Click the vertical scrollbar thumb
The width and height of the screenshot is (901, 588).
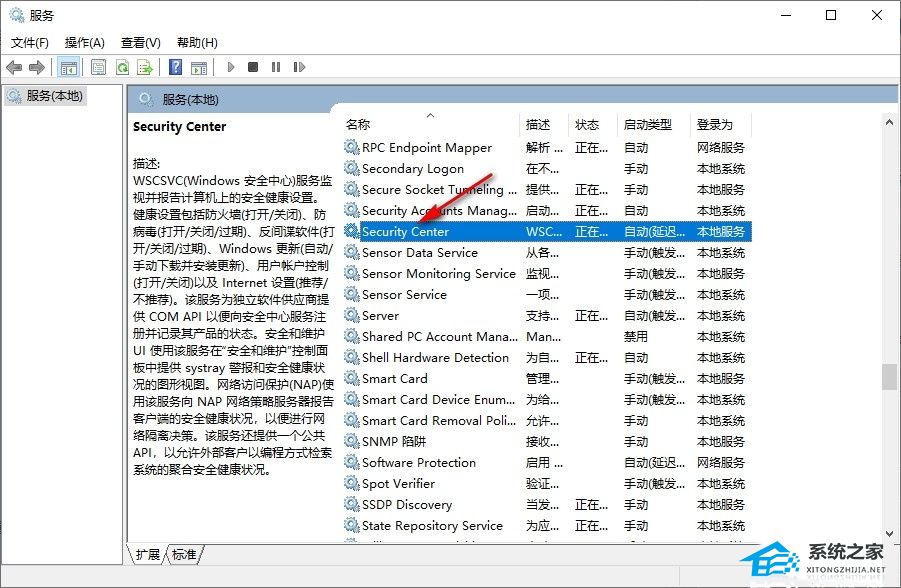coord(889,376)
